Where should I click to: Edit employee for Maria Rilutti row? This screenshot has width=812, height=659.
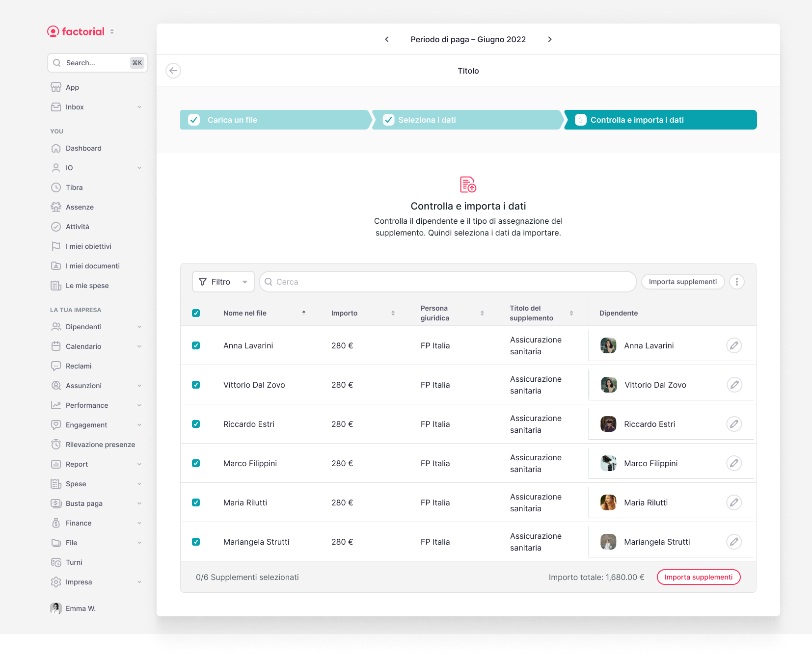coord(734,502)
